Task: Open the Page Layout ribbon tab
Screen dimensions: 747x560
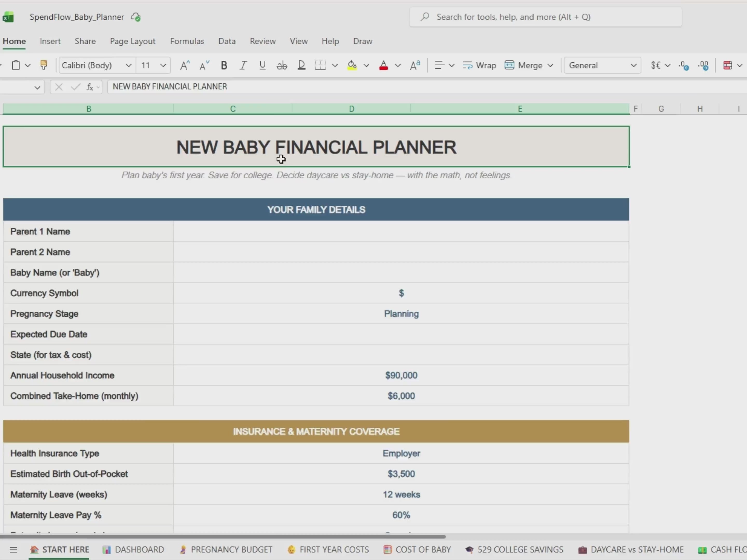Action: (132, 41)
